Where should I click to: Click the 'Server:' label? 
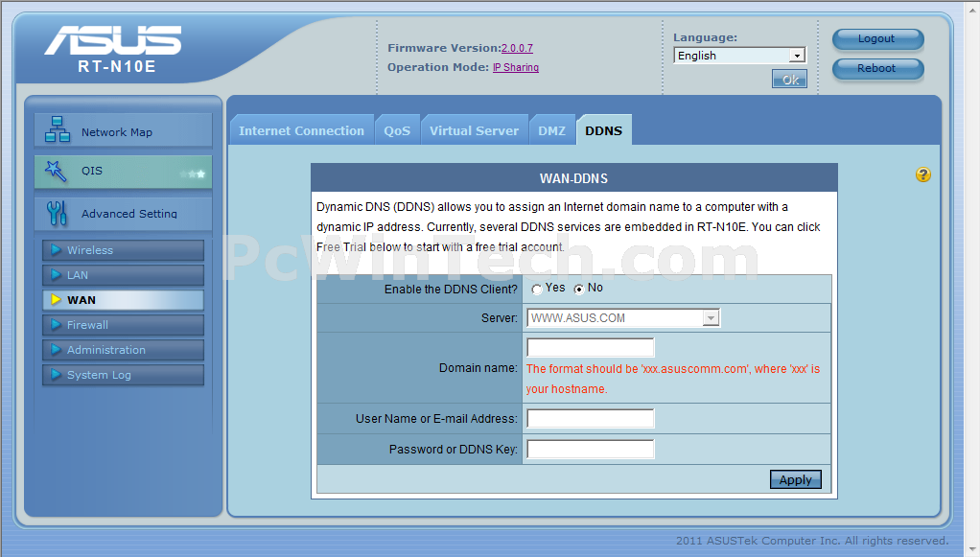[500, 318]
